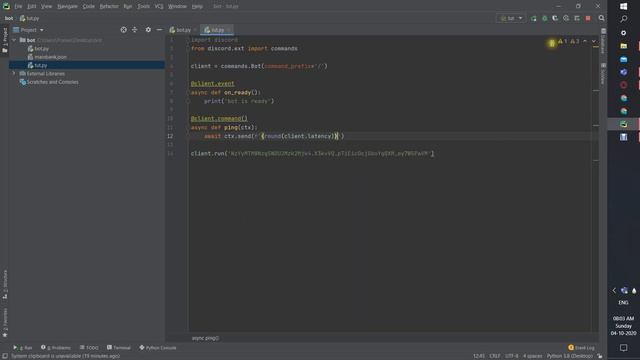Click the Debug bug icon

[x=544, y=18]
